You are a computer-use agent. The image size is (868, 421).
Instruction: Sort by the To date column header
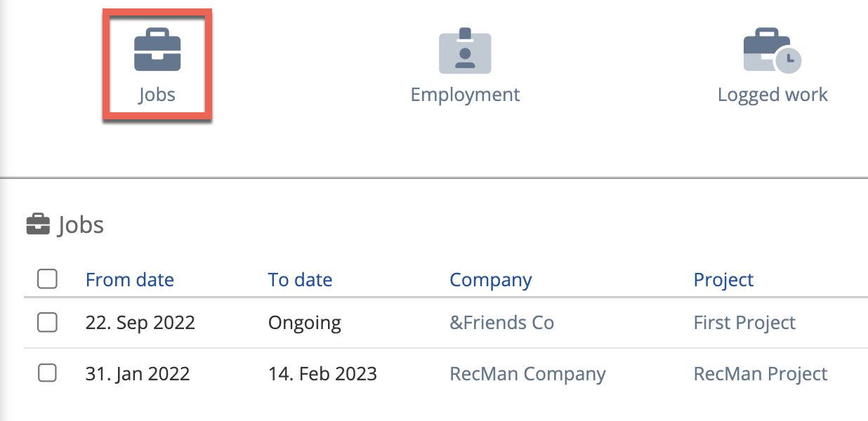pyautogui.click(x=300, y=280)
